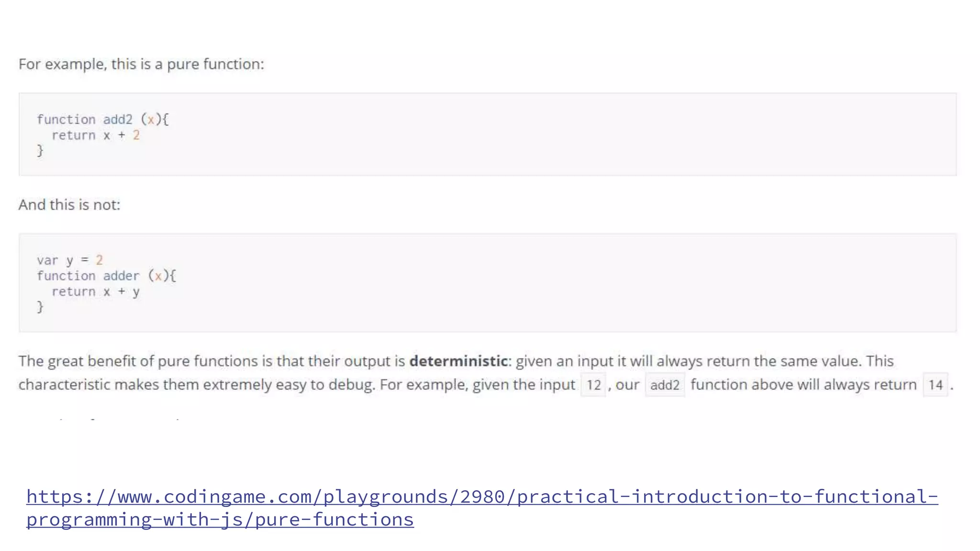Viewport: 980px width, 551px height.
Task: Click the 'For example, this is a pure function:' text
Action: (x=141, y=64)
